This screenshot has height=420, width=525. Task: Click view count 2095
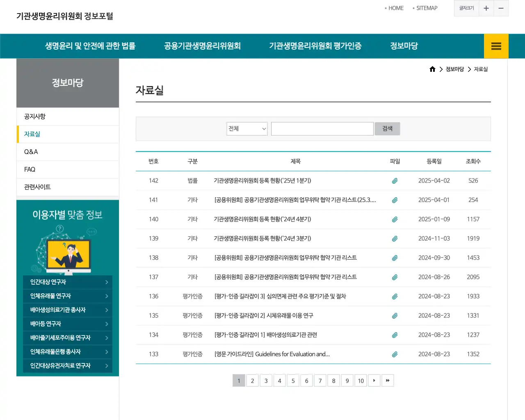pyautogui.click(x=473, y=277)
